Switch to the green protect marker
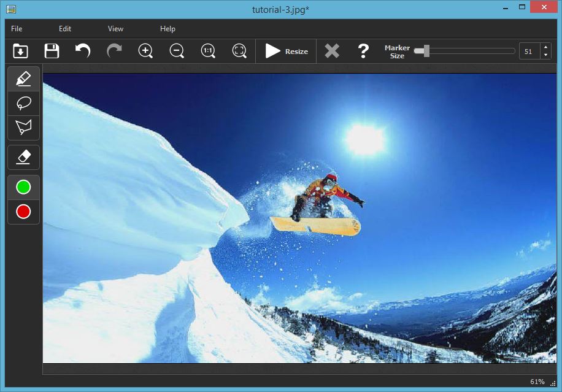 (23, 186)
